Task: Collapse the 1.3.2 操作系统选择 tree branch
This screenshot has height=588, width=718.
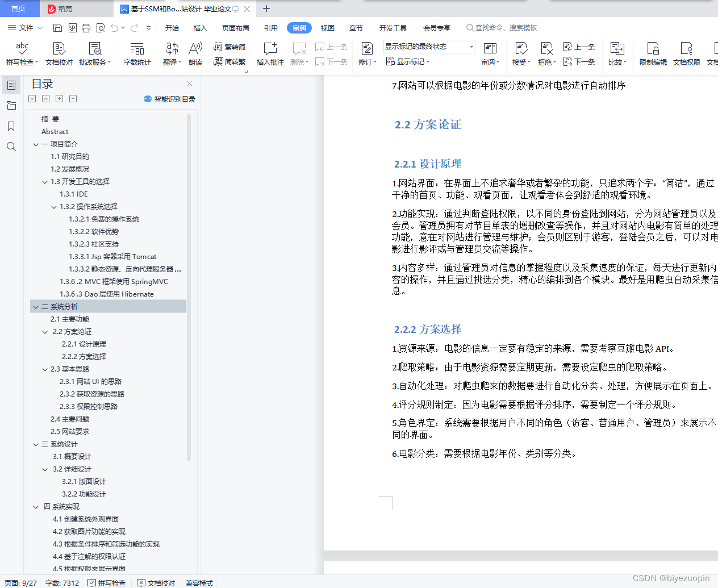Action: pyautogui.click(x=53, y=206)
